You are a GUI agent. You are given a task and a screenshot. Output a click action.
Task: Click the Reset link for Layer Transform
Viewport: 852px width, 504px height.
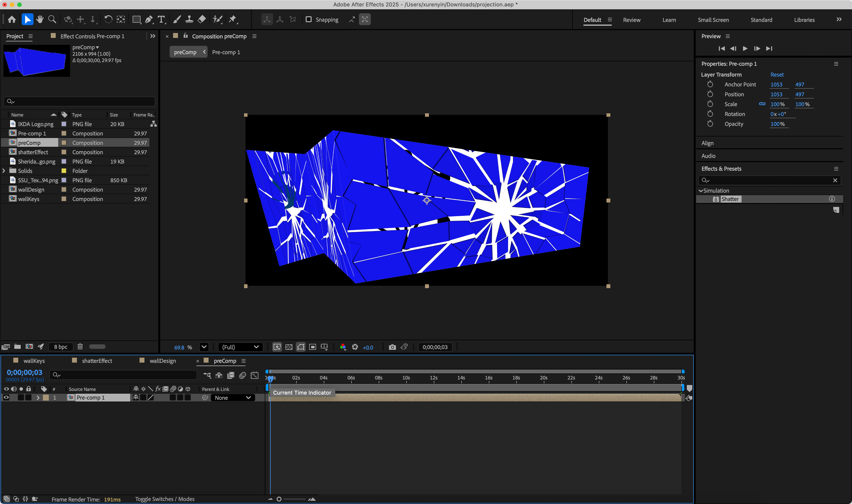click(777, 74)
